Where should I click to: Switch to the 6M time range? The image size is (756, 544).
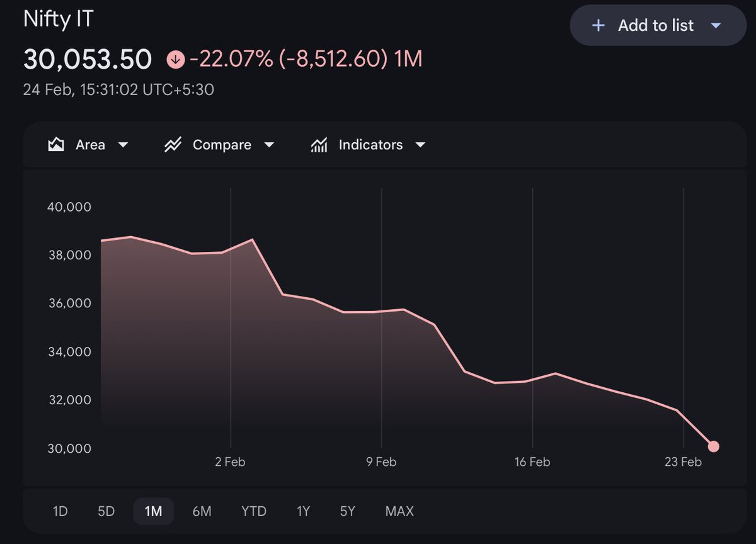click(202, 511)
